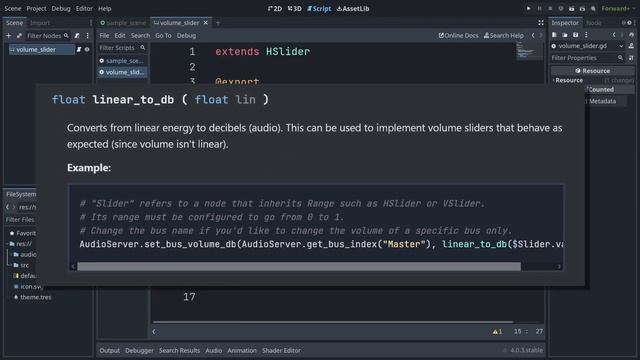Open script icon on volume_slider node

79,49
